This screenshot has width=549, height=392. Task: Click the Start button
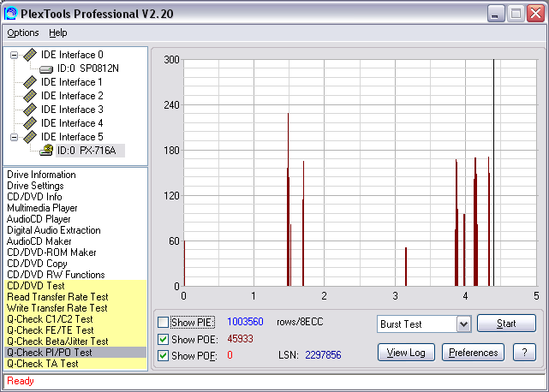506,323
